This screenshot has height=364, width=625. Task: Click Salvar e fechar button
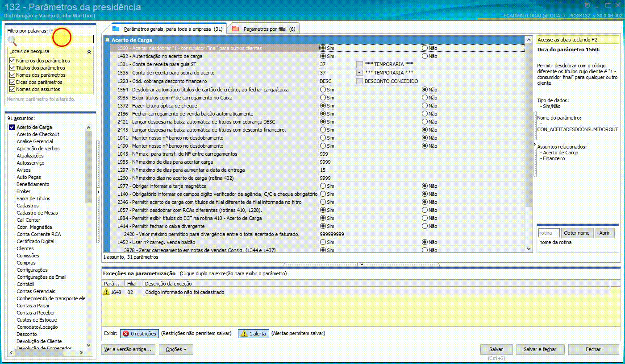[x=540, y=349]
